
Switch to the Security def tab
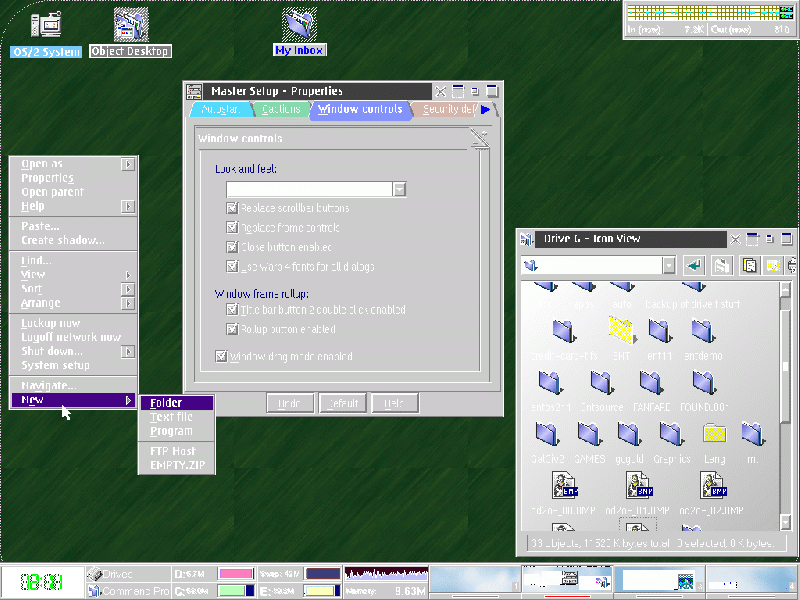click(448, 110)
